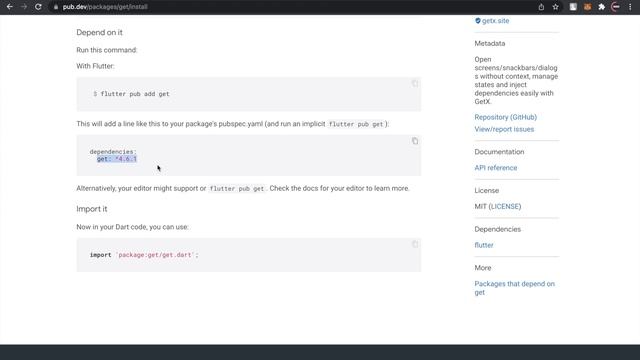Click the highlighted get: ^4.6.1 line

click(117, 159)
